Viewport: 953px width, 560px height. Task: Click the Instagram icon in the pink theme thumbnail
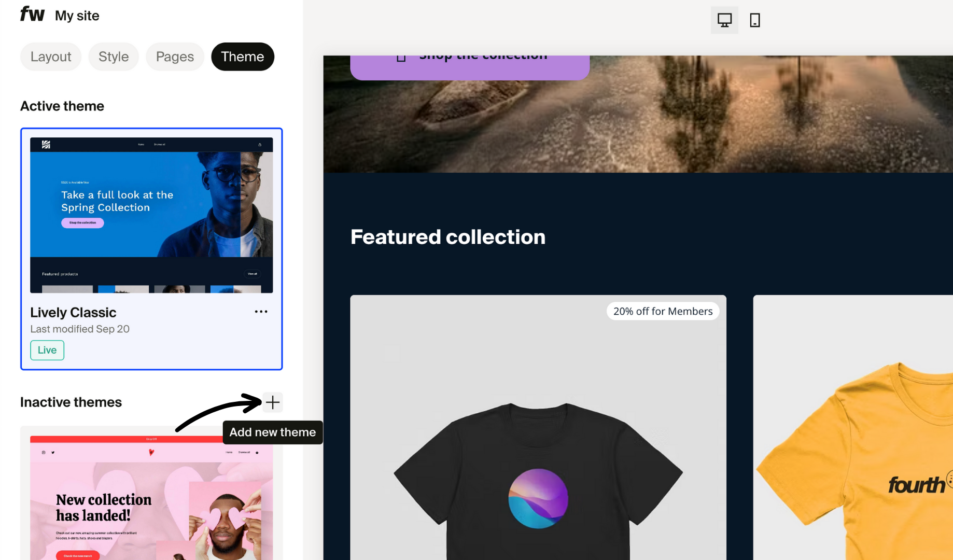coord(44,452)
